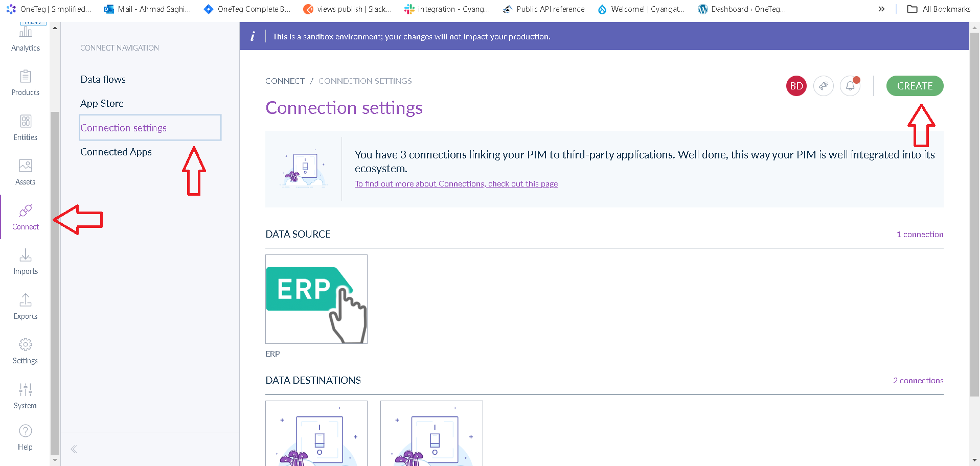Open Connected Apps navigation item
This screenshot has width=980, height=466.
click(x=116, y=152)
